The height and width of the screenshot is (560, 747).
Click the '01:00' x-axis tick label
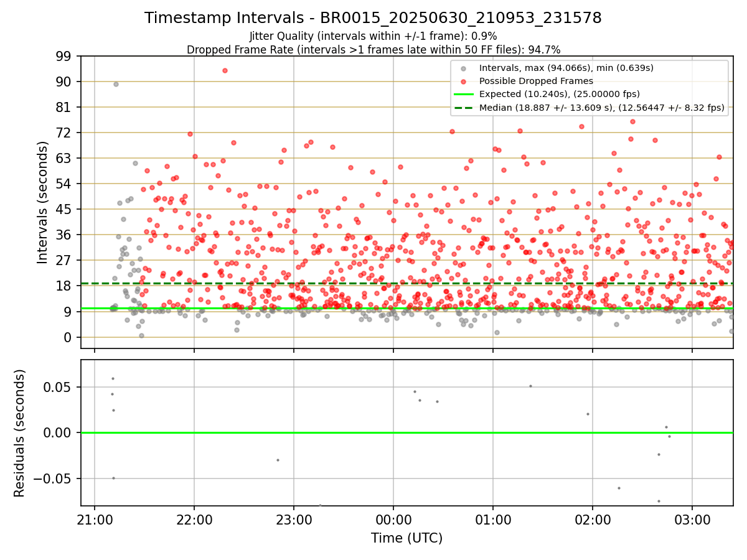pos(493,519)
